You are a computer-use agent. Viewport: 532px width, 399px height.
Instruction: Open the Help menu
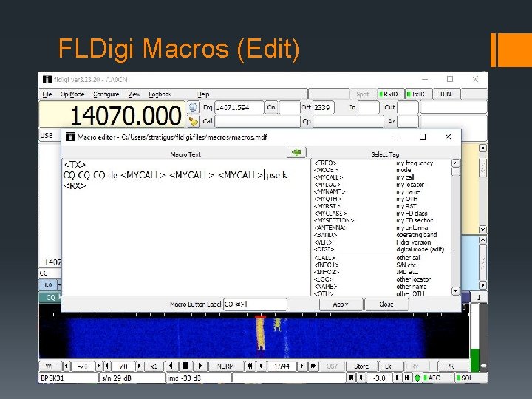(203, 94)
